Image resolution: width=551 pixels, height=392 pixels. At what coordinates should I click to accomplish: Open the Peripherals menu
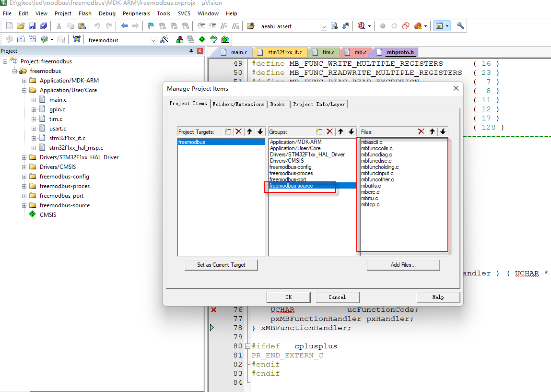click(137, 13)
